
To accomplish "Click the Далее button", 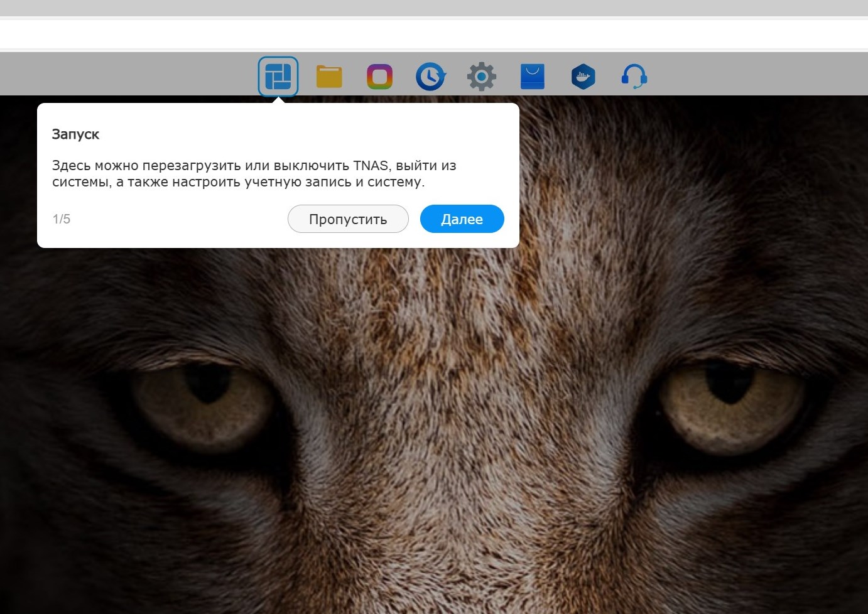I will pos(462,218).
